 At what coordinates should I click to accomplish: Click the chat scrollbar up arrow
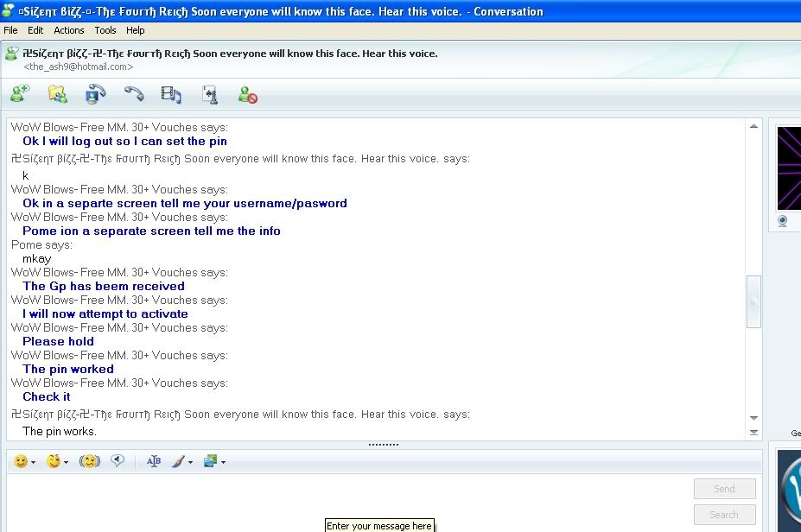(x=753, y=126)
